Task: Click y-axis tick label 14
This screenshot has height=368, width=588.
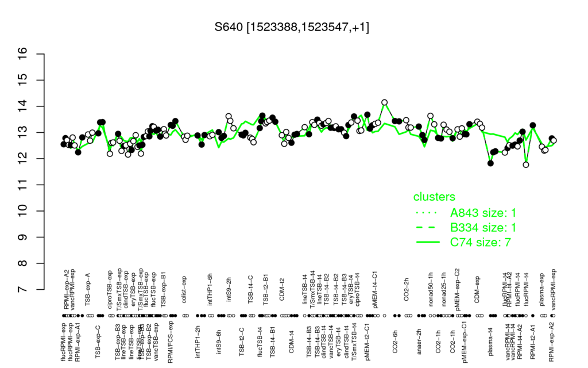Action: (x=22, y=106)
